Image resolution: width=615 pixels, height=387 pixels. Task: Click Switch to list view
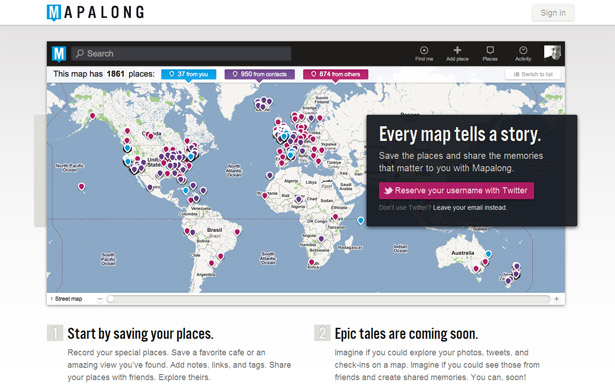click(533, 74)
